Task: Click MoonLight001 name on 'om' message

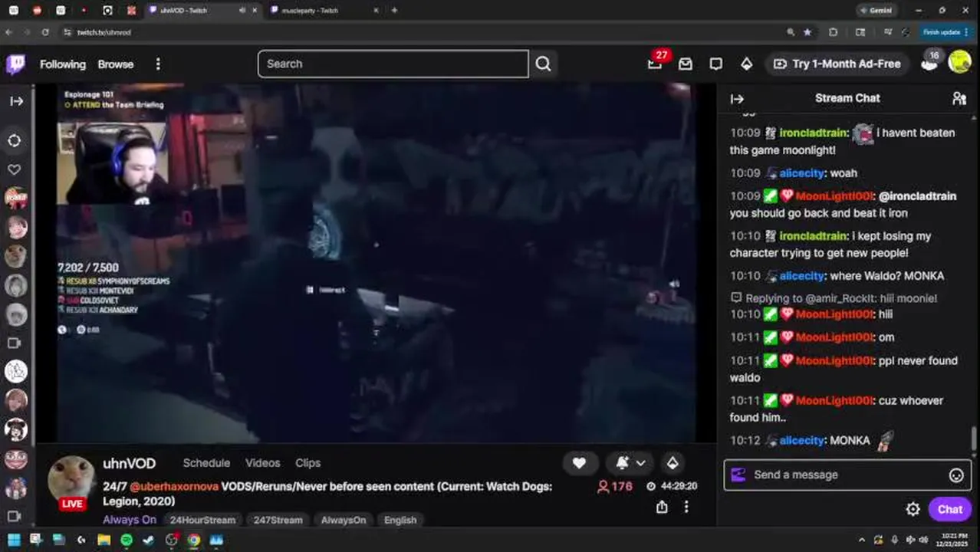Action: tap(834, 337)
